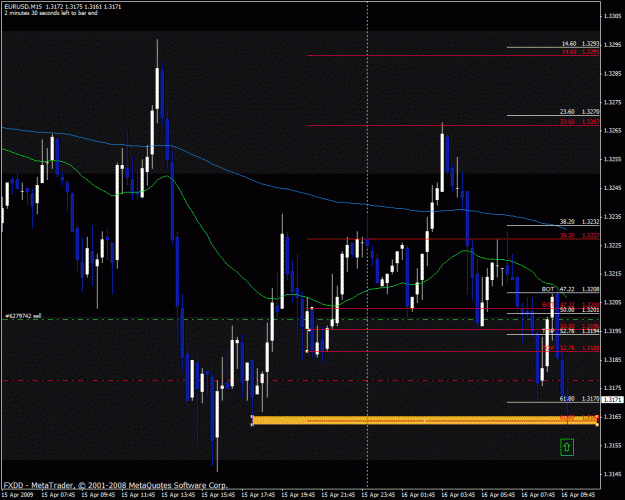625x500 pixels.
Task: Click the red 38.20 Fibonacci level label
Action: click(x=579, y=236)
